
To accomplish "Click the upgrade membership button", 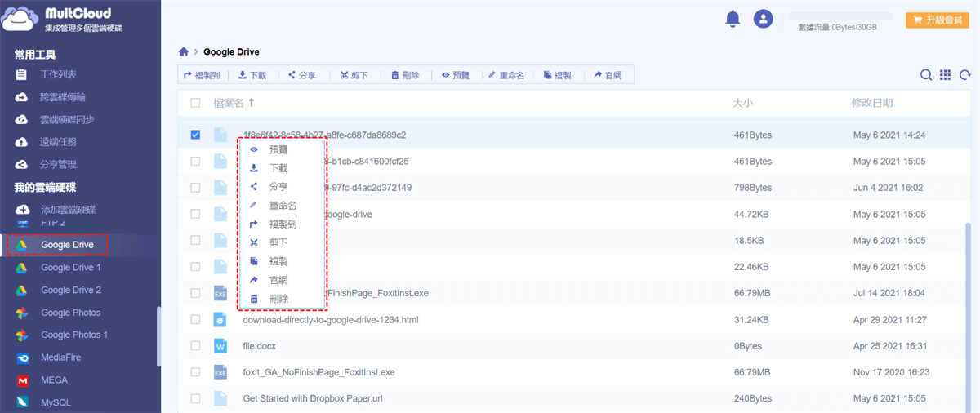I will (938, 20).
